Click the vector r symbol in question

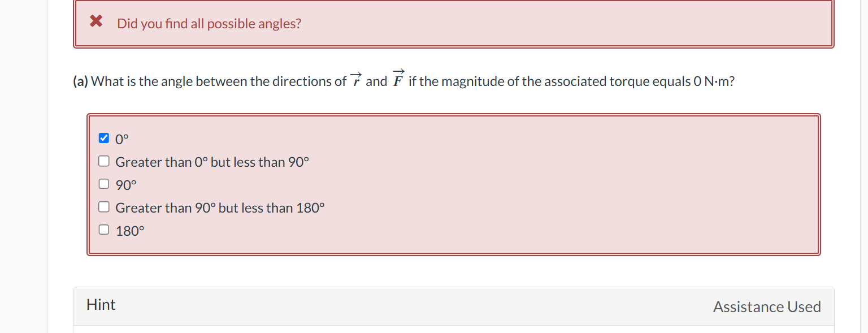click(x=355, y=81)
